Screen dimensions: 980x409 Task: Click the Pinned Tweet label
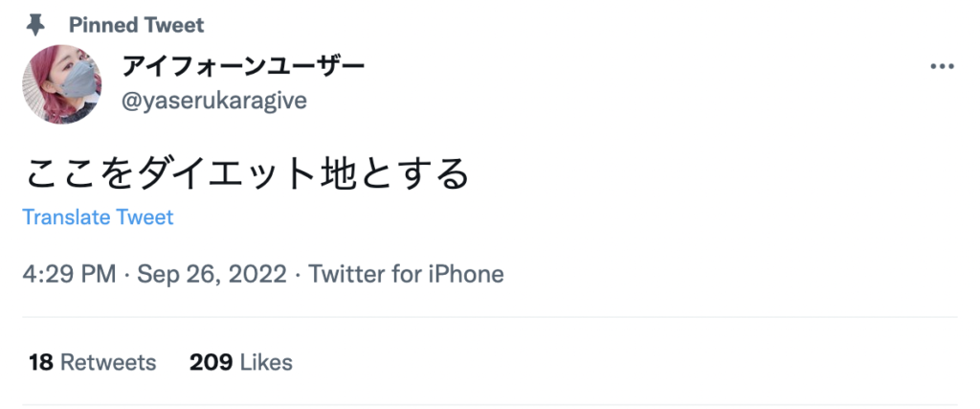pos(136,24)
